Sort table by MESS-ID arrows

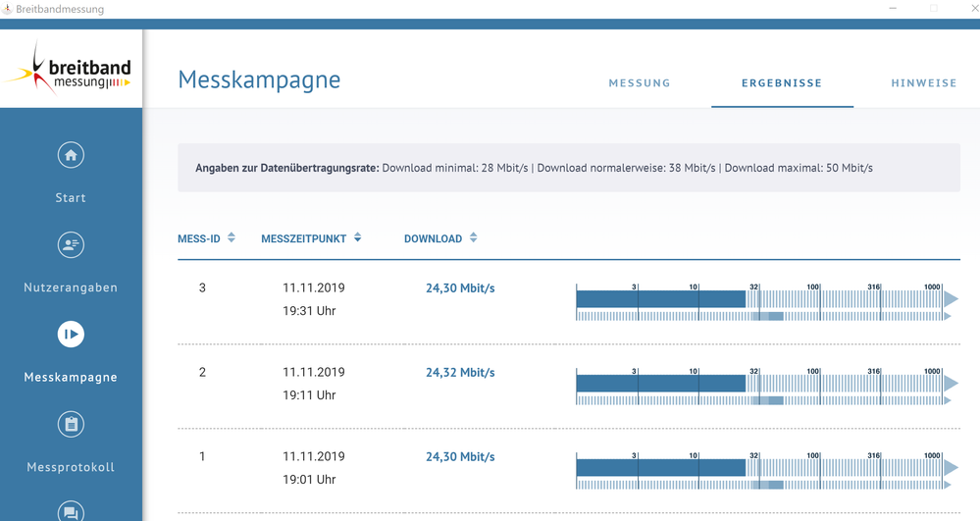232,237
